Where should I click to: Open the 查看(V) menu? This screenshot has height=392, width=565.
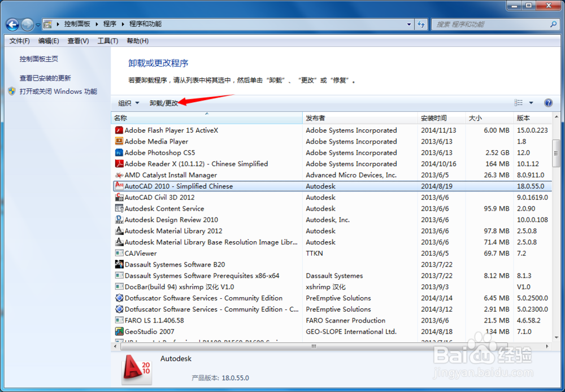78,41
